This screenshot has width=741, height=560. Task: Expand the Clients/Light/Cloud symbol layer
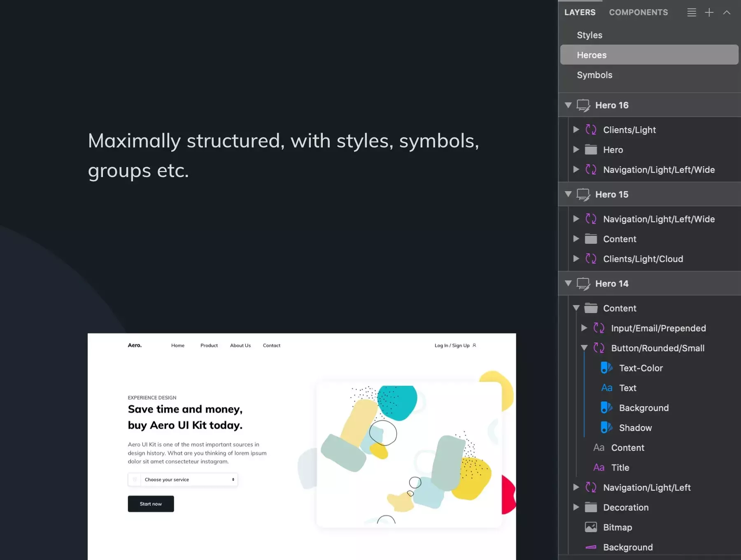click(x=576, y=258)
